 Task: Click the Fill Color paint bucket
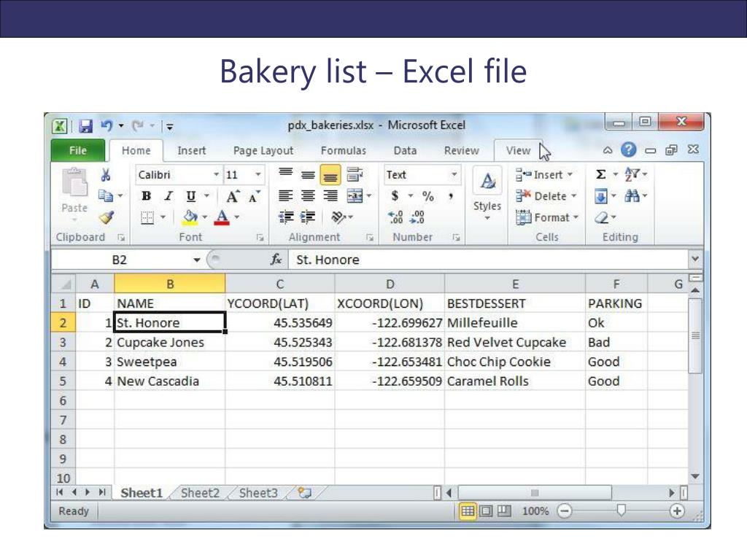coord(190,217)
